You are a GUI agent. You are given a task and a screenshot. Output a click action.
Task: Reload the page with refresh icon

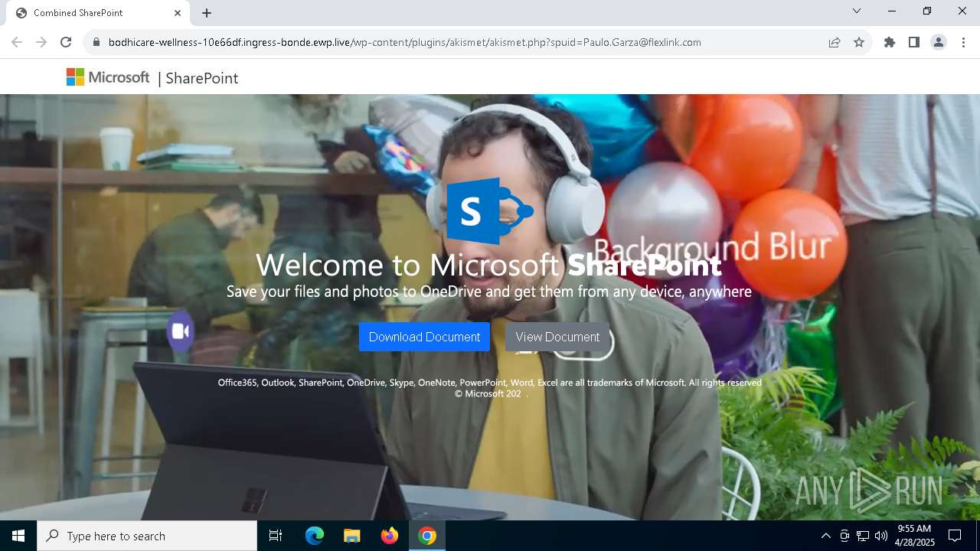click(x=66, y=42)
